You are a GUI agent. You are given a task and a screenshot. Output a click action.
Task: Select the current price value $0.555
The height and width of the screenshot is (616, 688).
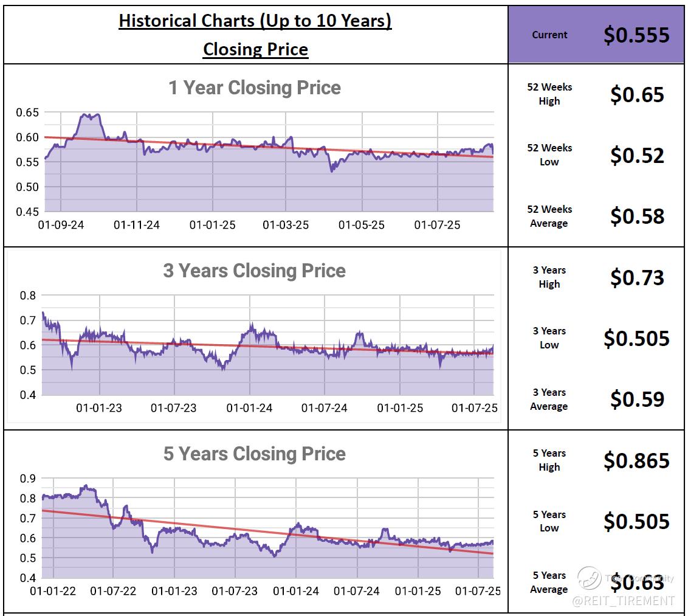[636, 35]
